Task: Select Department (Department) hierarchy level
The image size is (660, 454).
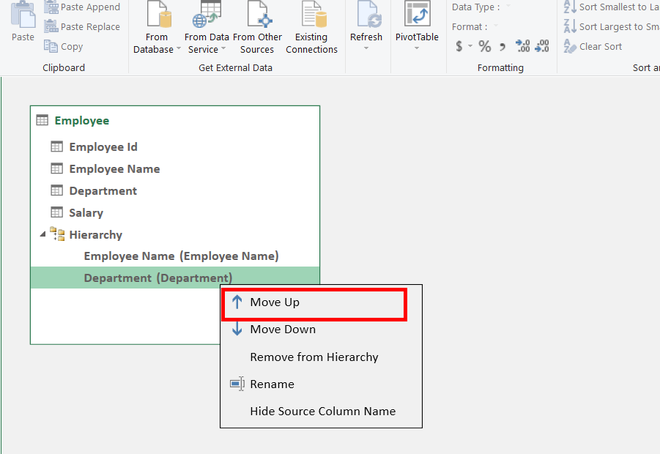Action: [175, 278]
